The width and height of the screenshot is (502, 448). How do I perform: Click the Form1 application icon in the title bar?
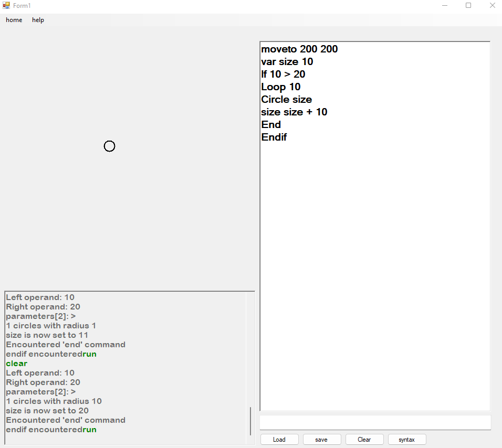(x=7, y=5)
